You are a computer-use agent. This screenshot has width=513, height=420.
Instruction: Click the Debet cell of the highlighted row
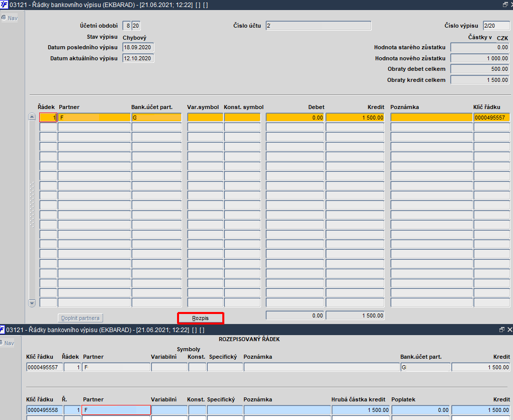coord(295,118)
